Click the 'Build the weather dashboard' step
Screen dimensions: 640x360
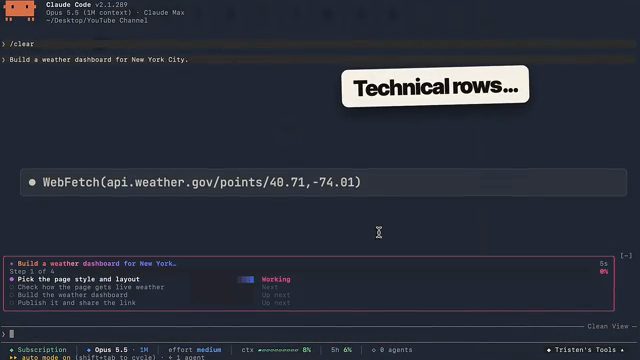pos(72,295)
